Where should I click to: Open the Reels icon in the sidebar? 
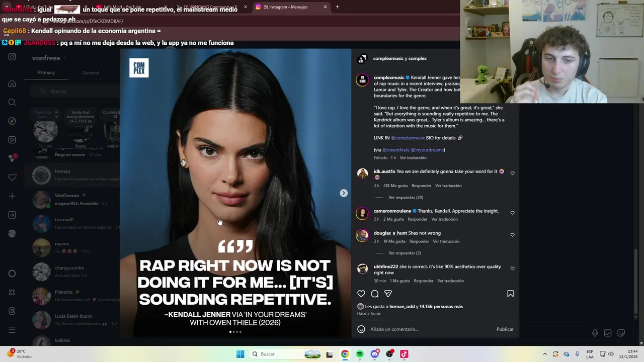pos(12,140)
